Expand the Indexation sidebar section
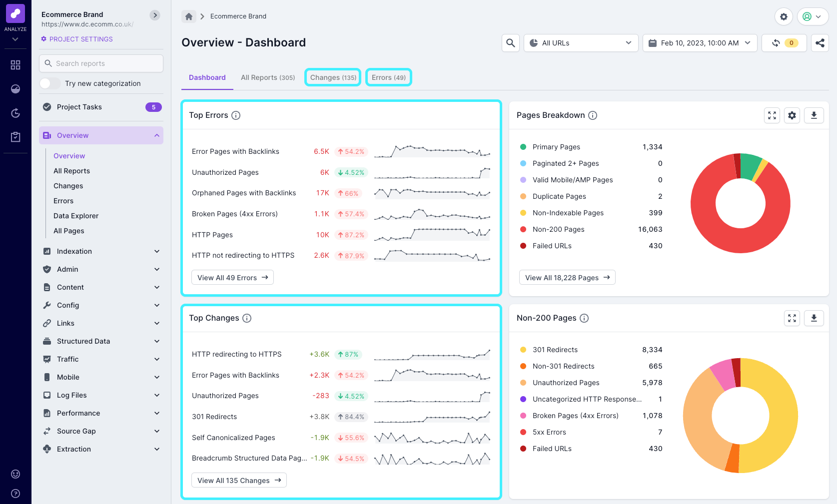The image size is (837, 504). click(x=101, y=251)
